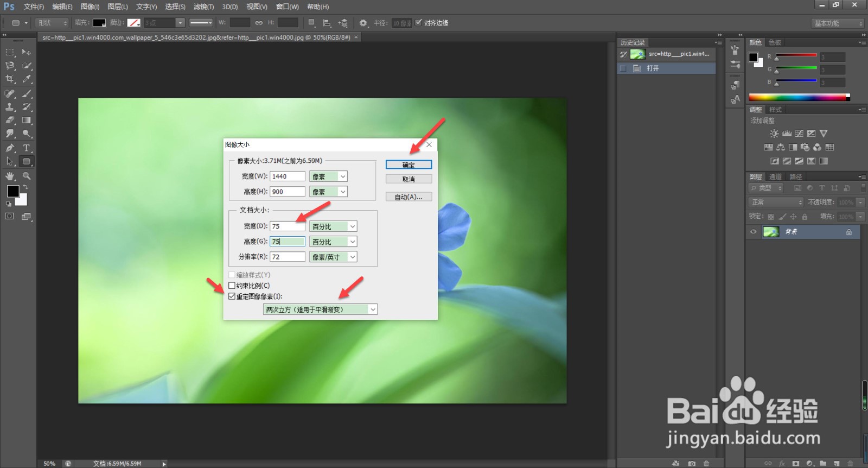The height and width of the screenshot is (468, 868).
Task: Click the gear settings icon in options bar
Action: tap(363, 23)
